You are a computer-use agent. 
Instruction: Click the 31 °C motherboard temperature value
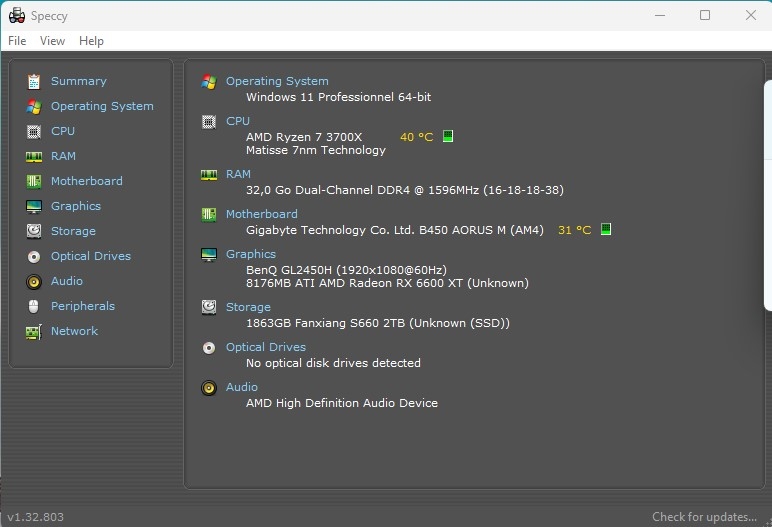pos(574,230)
